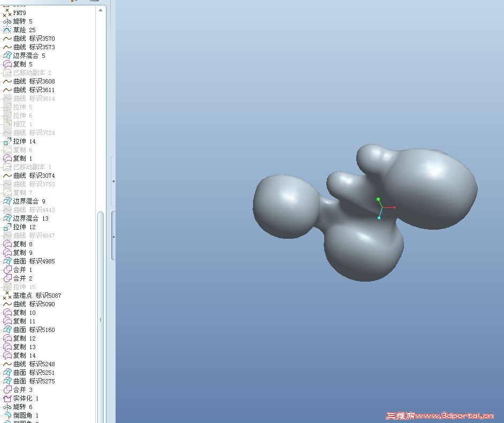Select feature 复制 13 in model tree
Screen dimensions: 504x423
25,347
